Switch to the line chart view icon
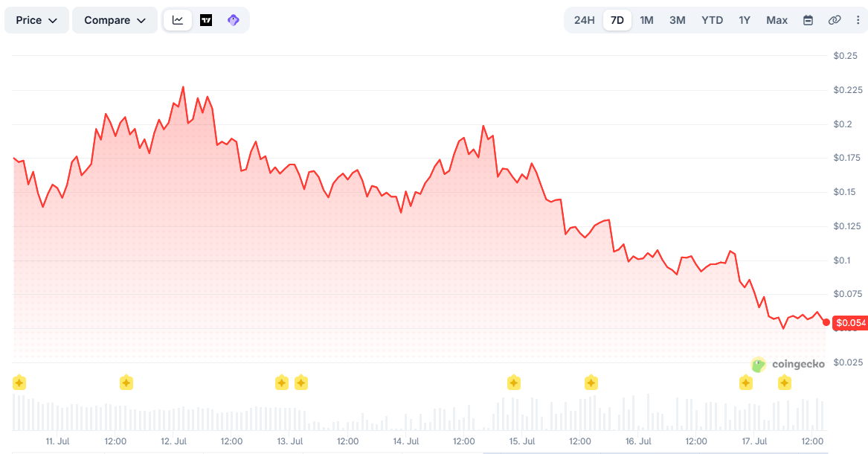 178,21
